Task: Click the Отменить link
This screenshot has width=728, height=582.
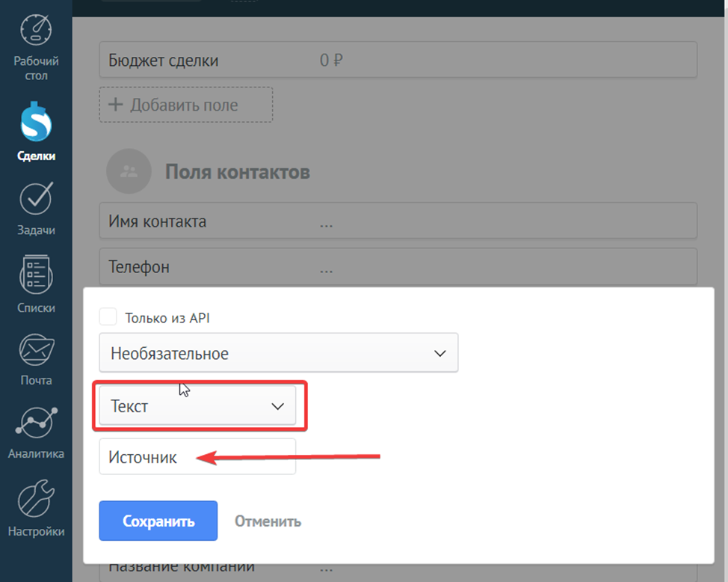Action: [268, 521]
